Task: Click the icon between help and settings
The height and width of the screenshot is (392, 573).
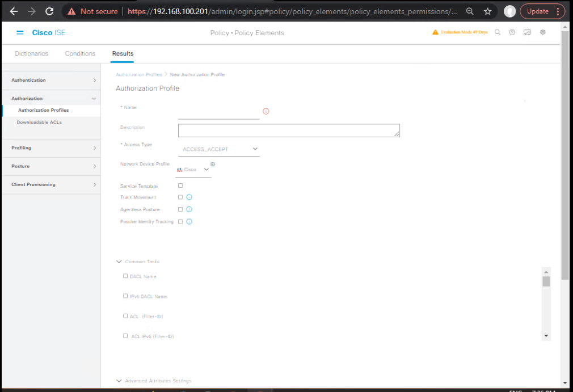Action: pyautogui.click(x=527, y=32)
